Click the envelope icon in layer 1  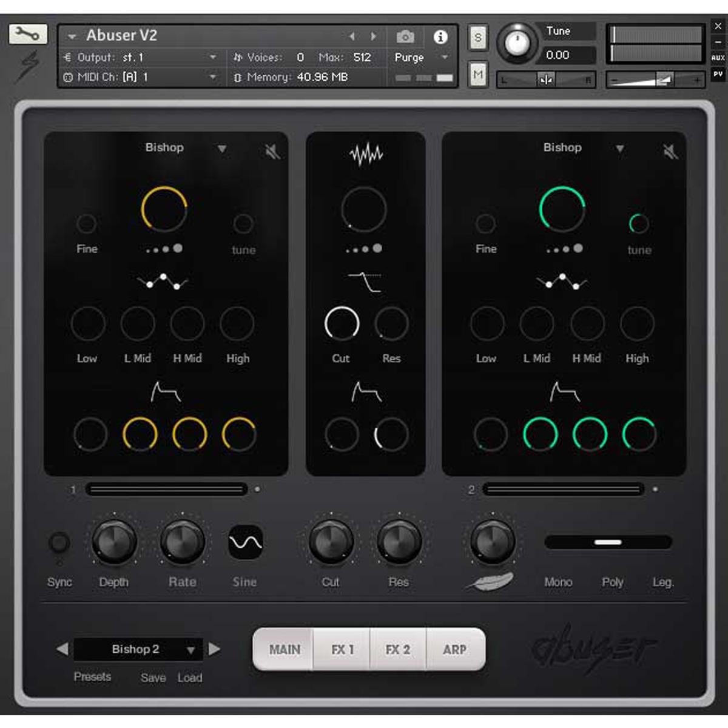coord(165,393)
